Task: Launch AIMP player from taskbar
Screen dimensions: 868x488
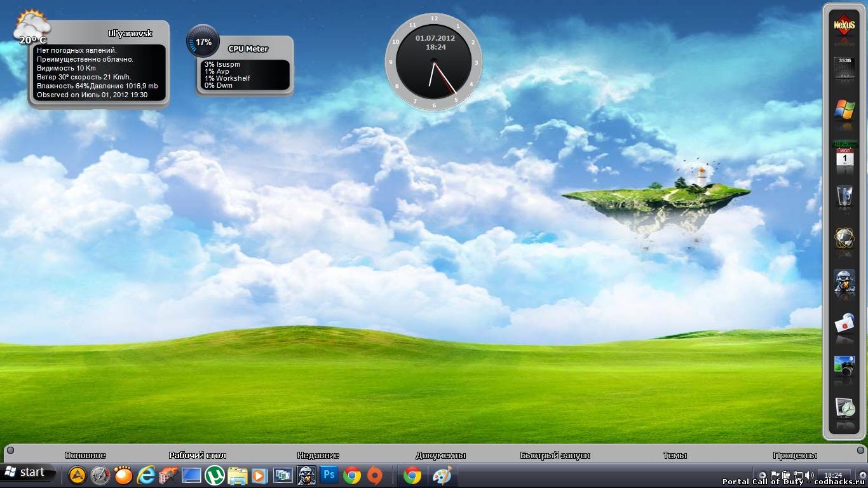Action: [x=78, y=475]
